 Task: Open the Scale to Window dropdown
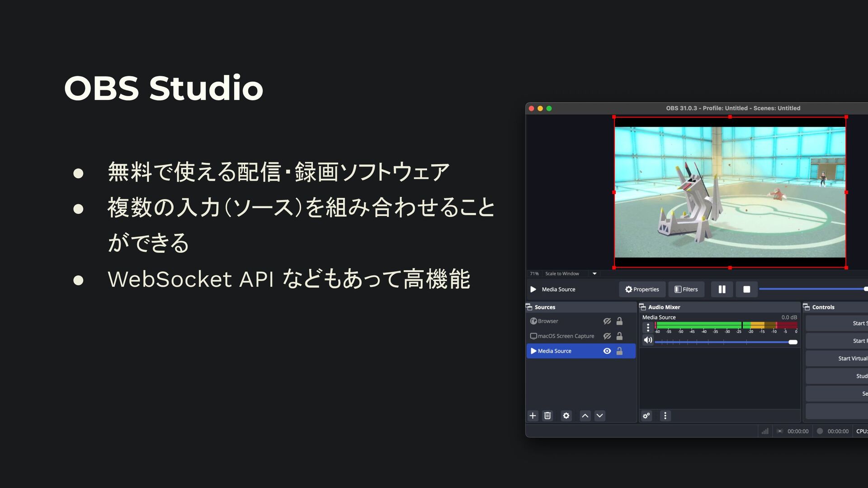coord(594,274)
